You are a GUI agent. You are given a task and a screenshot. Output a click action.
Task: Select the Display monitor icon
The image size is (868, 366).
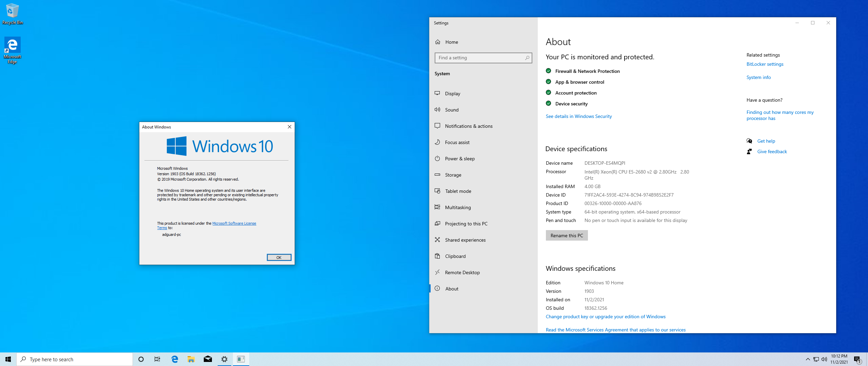(437, 93)
